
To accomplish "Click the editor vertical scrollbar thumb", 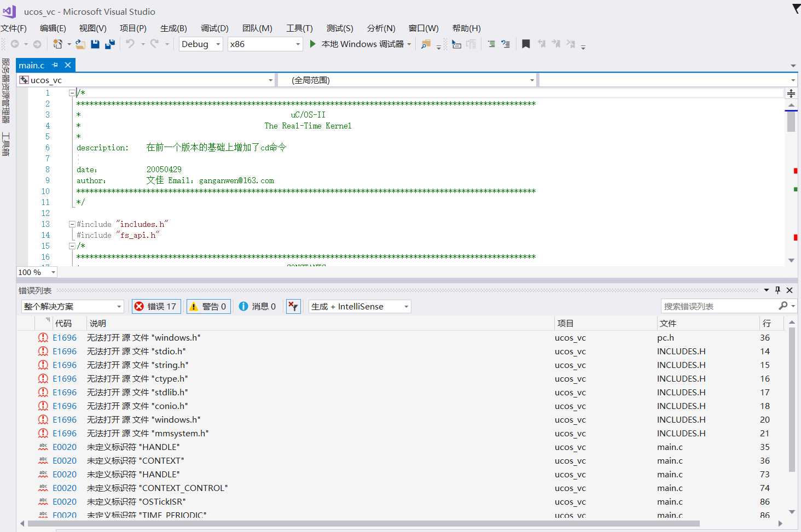I will [x=791, y=121].
